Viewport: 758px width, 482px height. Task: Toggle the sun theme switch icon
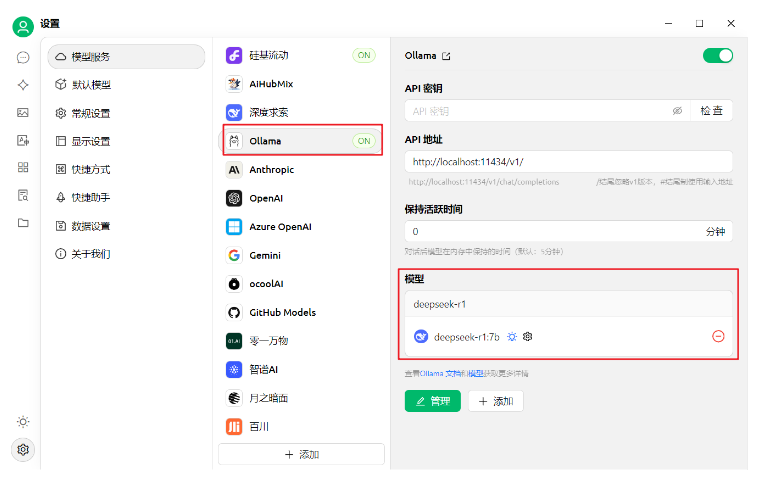click(22, 422)
